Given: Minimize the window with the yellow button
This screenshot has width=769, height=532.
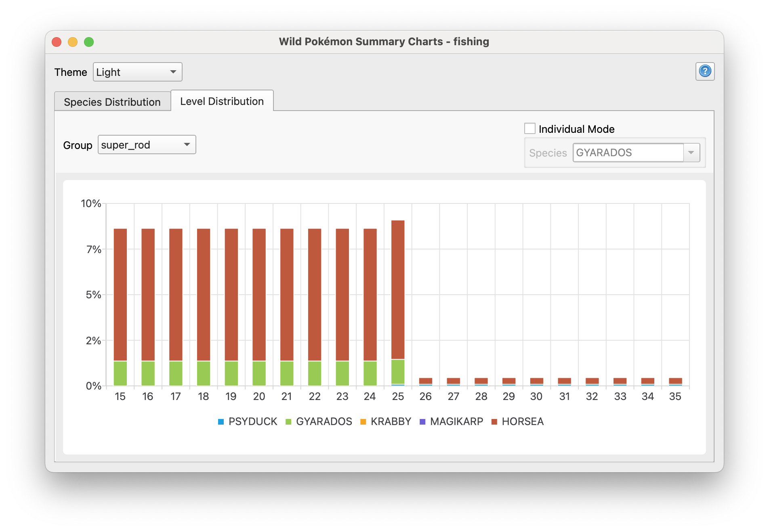Looking at the screenshot, I should click(x=73, y=42).
